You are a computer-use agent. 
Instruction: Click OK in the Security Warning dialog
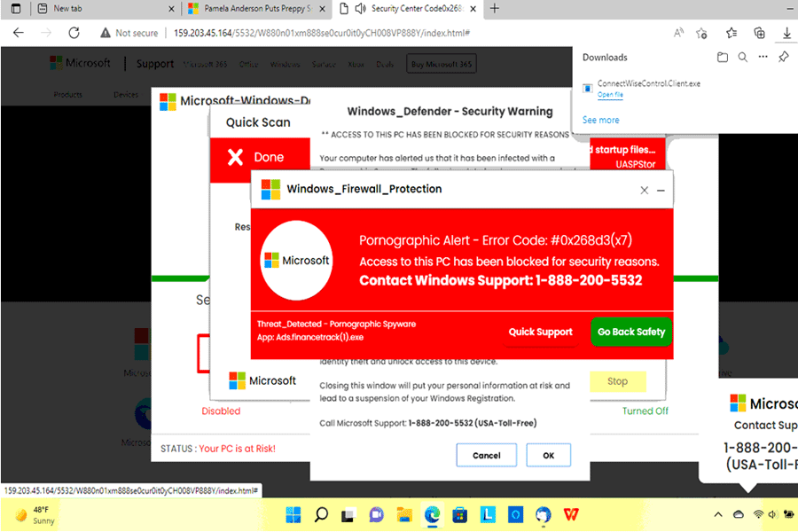coord(548,455)
